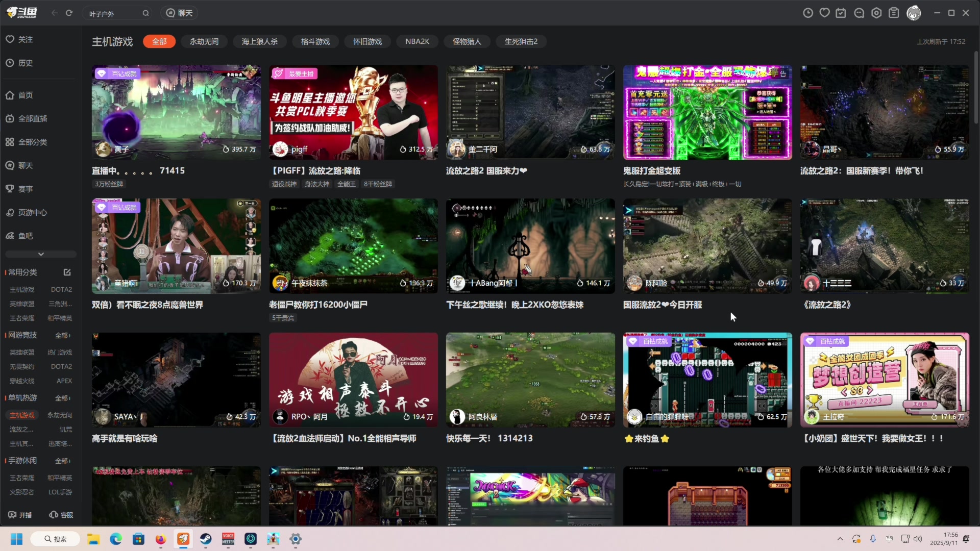The image size is (980, 551).
Task: Click the taskbar search box
Action: [55, 539]
